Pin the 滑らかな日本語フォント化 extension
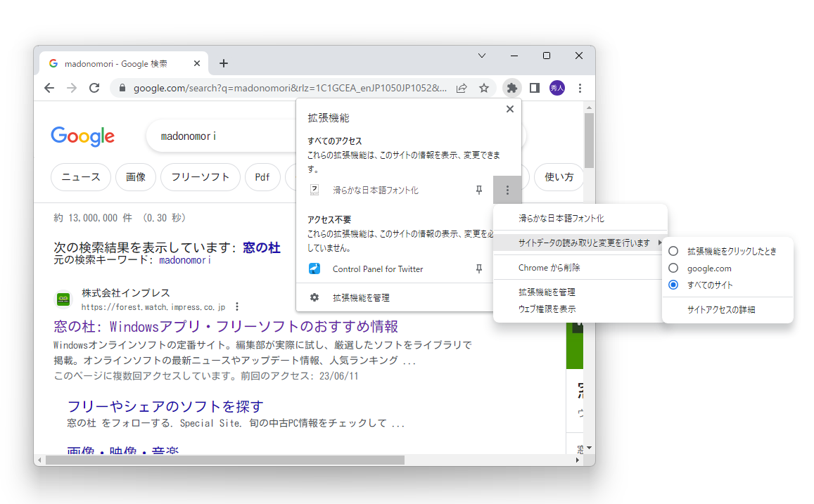814x504 pixels. tap(478, 189)
